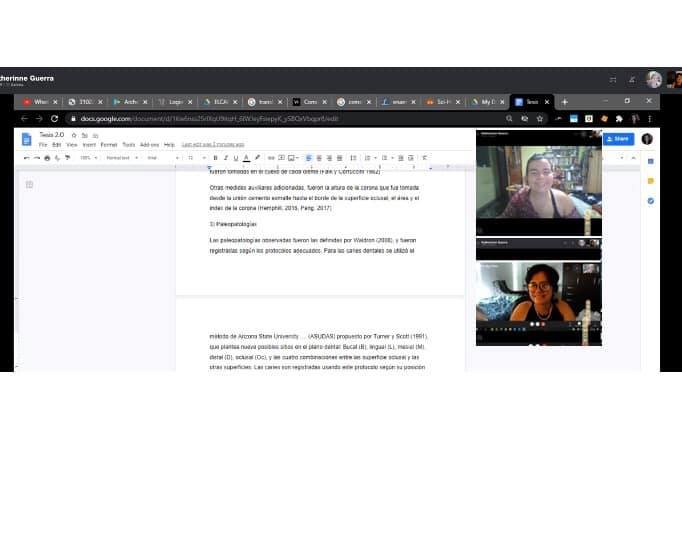The image size is (682, 540).
Task: Open the font family dropdown
Action: click(x=156, y=158)
